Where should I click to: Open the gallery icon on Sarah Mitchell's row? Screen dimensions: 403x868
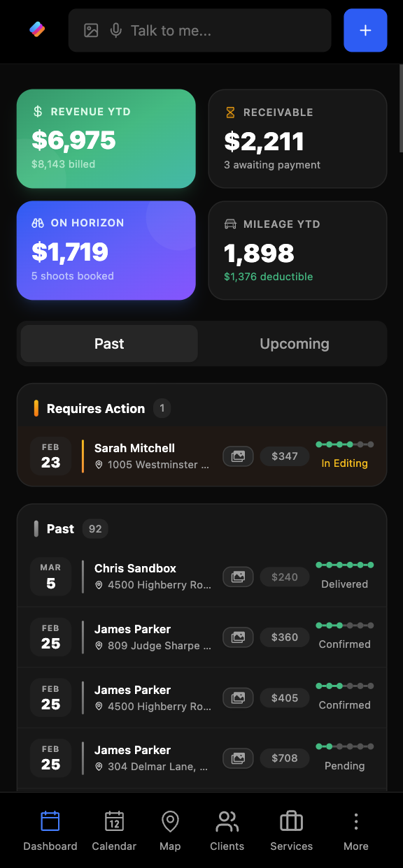point(238,456)
